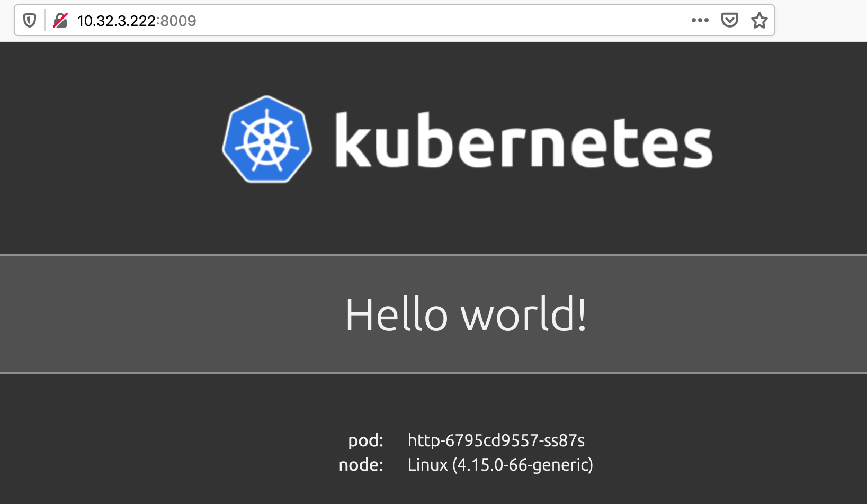
Task: Click node value Linux (4.15.0-66-generic)
Action: [x=500, y=465]
